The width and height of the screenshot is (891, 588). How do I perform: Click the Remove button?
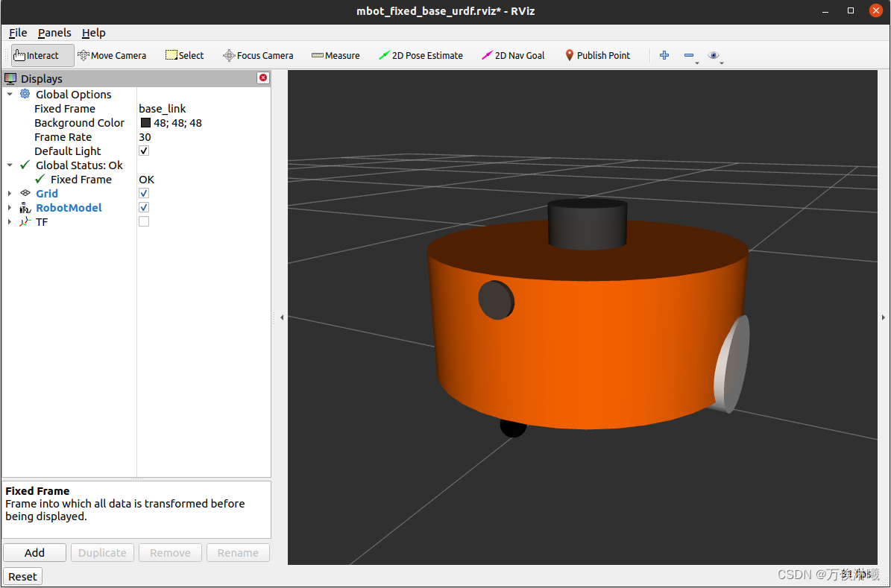170,553
